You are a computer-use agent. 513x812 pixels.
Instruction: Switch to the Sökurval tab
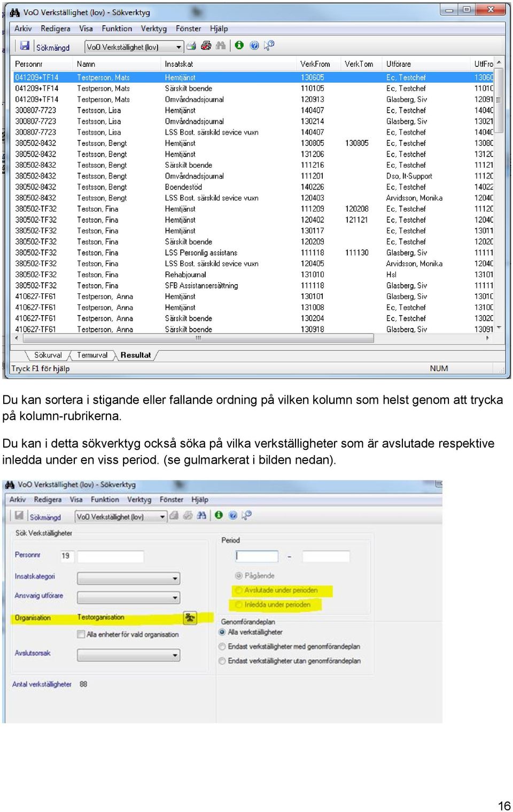48,355
